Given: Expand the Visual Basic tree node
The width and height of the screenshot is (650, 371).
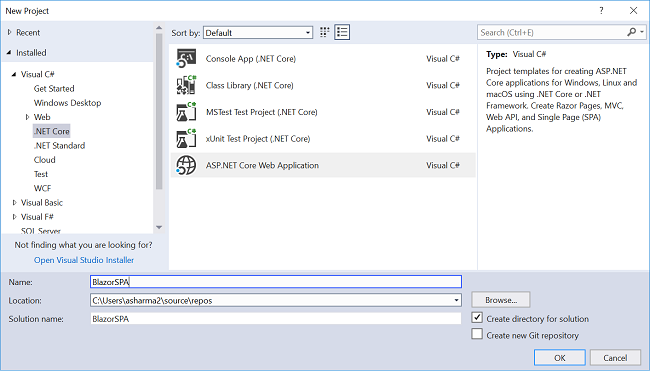Looking at the screenshot, I should tap(15, 203).
